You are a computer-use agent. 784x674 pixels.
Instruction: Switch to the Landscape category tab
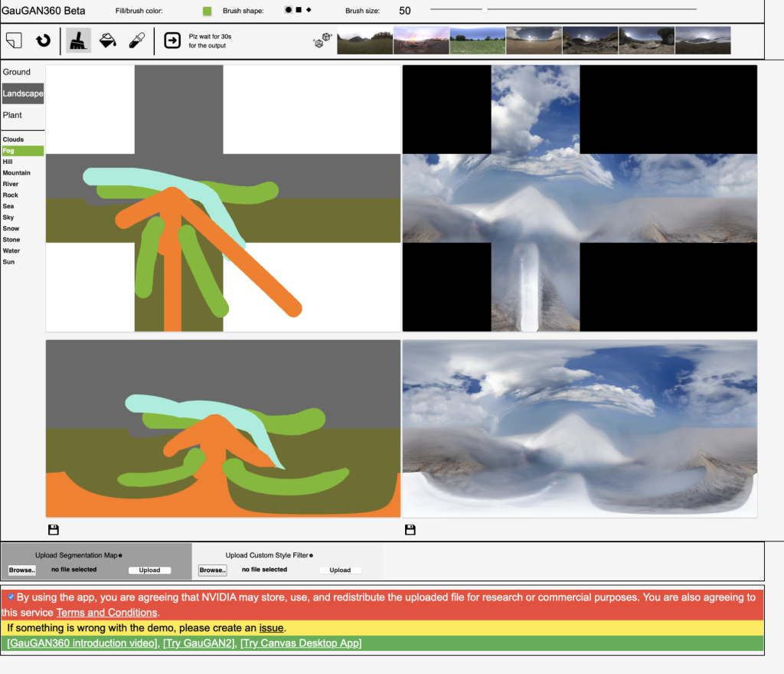(x=22, y=93)
